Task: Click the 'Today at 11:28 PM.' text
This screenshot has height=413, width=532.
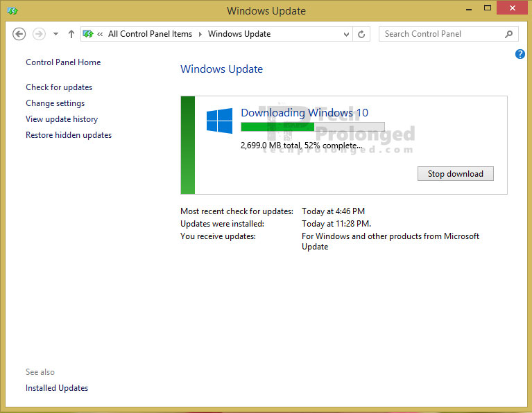Action: click(336, 224)
